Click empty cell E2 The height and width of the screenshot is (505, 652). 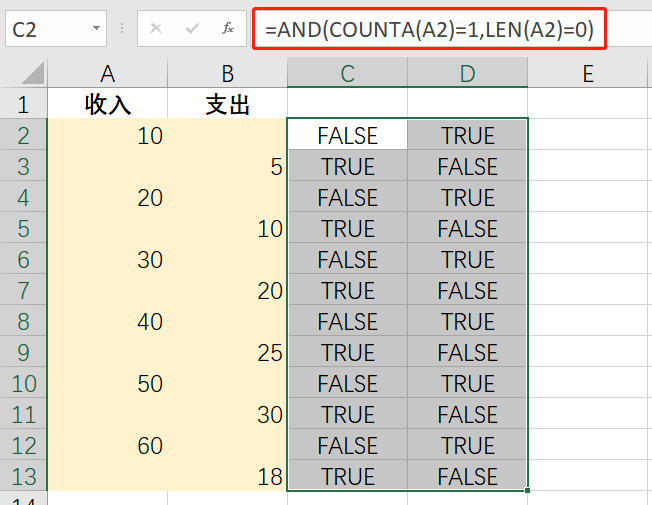coord(588,134)
